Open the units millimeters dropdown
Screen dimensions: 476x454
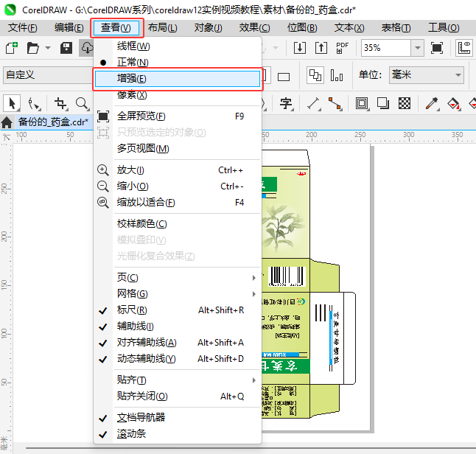[426, 74]
